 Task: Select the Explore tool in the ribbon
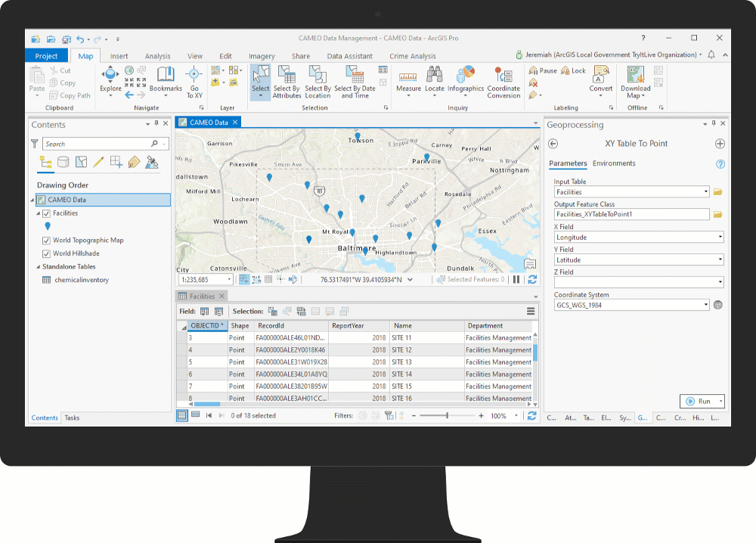110,76
